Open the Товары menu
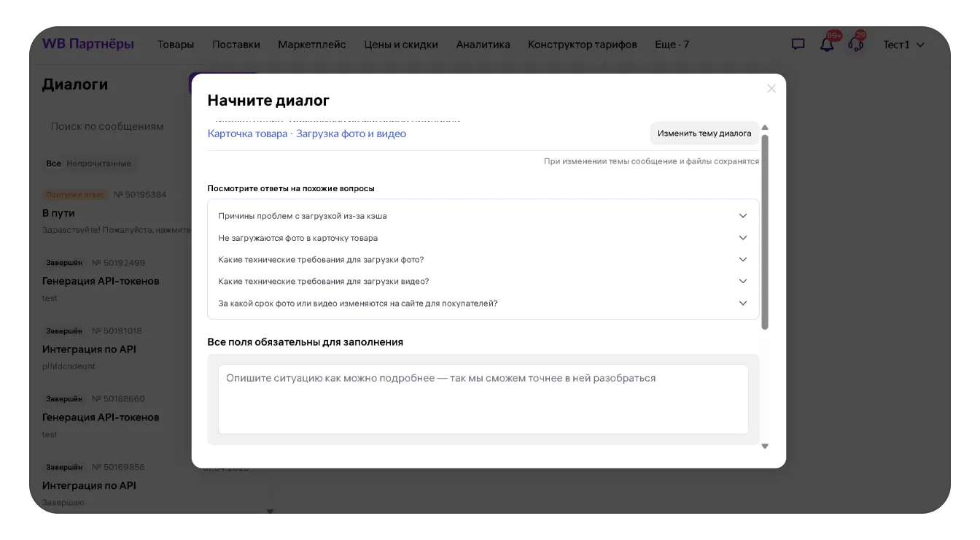 [176, 45]
